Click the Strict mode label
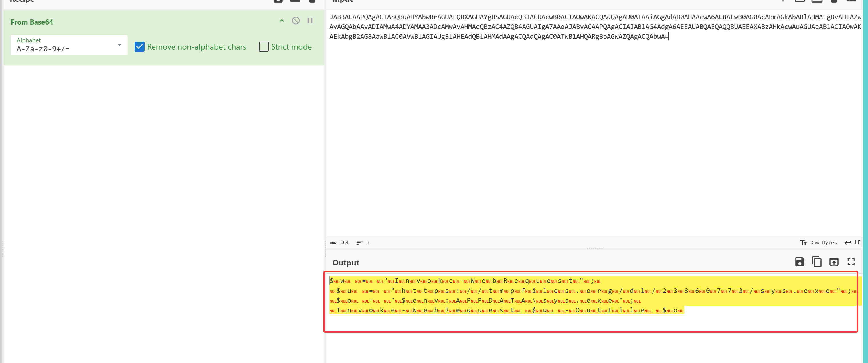Image resolution: width=868 pixels, height=363 pixels. click(x=291, y=46)
